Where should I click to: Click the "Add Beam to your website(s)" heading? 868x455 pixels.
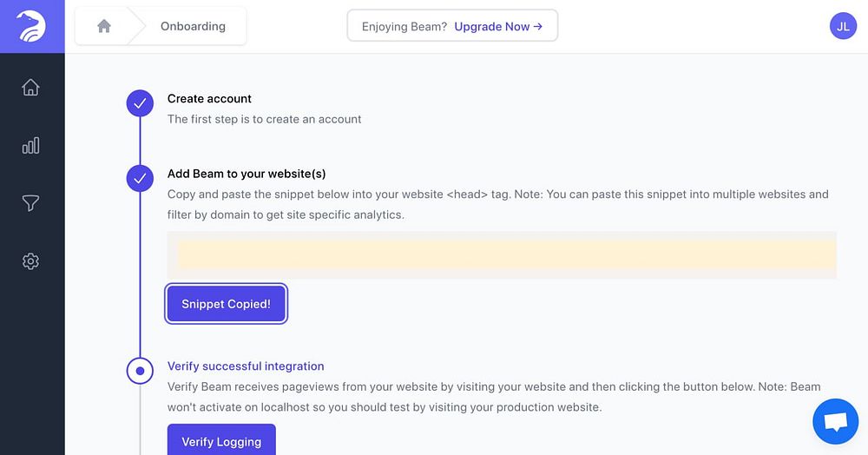(247, 174)
